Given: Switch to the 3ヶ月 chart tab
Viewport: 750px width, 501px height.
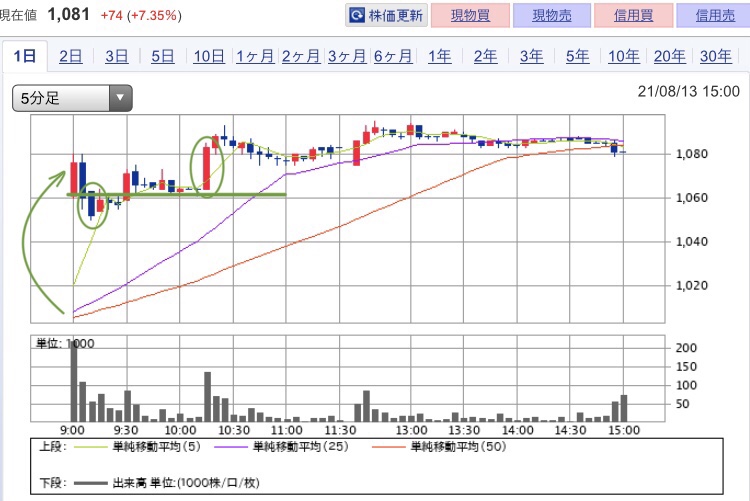Looking at the screenshot, I should (x=347, y=56).
